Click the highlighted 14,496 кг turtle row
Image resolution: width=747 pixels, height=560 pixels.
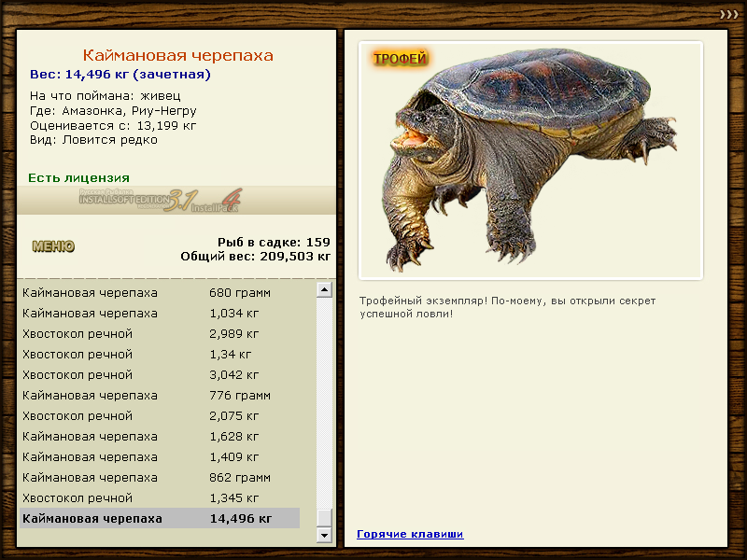(x=159, y=518)
